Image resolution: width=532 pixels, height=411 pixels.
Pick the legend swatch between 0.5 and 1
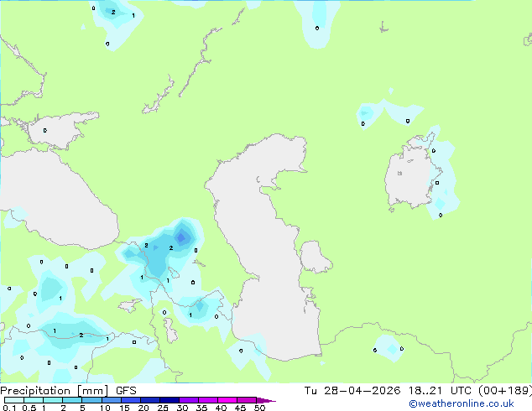pos(34,400)
